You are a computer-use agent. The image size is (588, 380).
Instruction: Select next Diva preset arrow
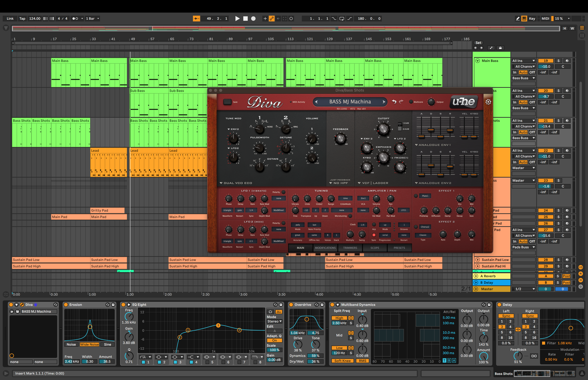[x=384, y=102]
